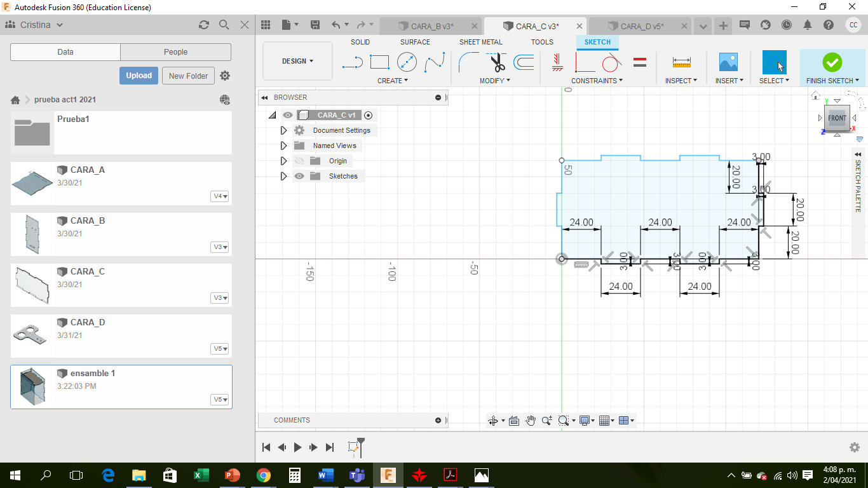Viewport: 868px width, 488px height.
Task: Select the Pan hand tool
Action: point(531,421)
